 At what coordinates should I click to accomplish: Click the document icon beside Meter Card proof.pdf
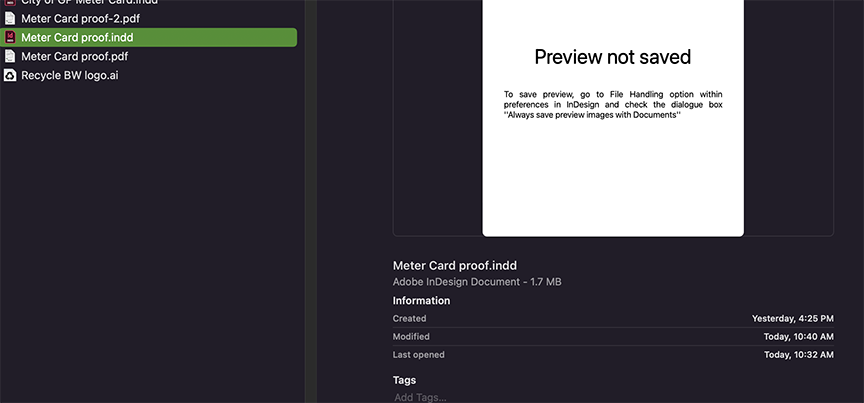click(10, 56)
